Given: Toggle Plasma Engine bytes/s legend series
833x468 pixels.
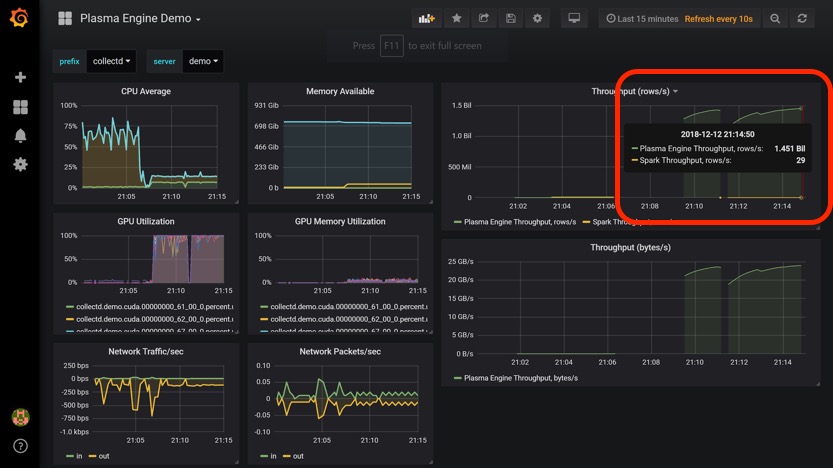Looking at the screenshot, I should pyautogui.click(x=520, y=378).
